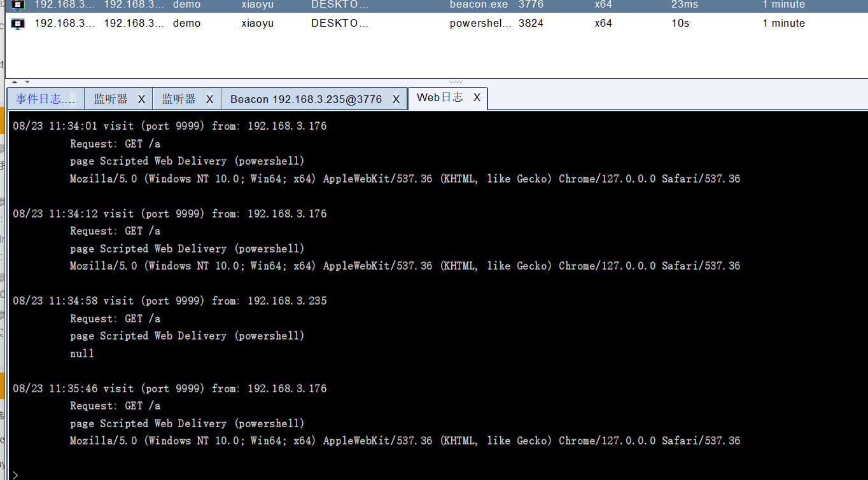The width and height of the screenshot is (868, 480).
Task: Collapse the split pane with the up arrow
Action: coord(15,81)
